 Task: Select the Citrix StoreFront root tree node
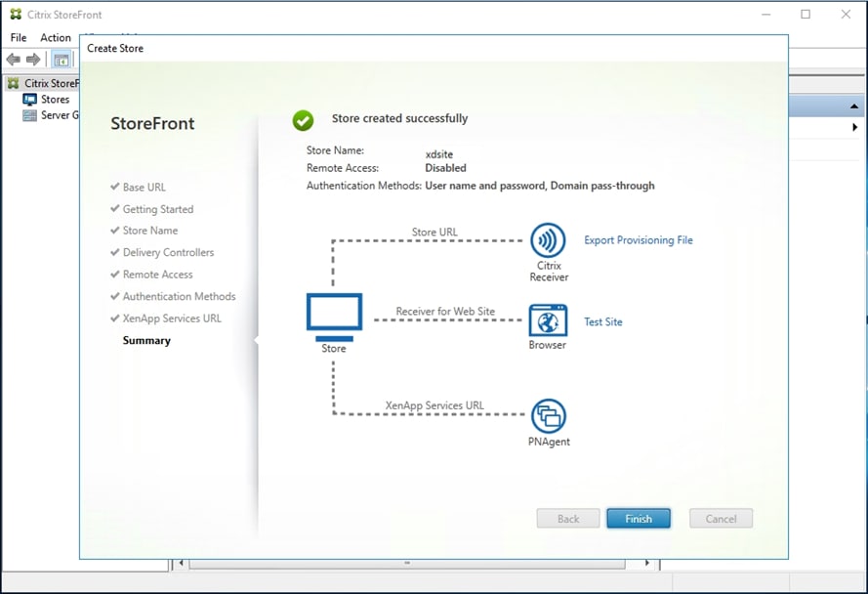(52, 84)
